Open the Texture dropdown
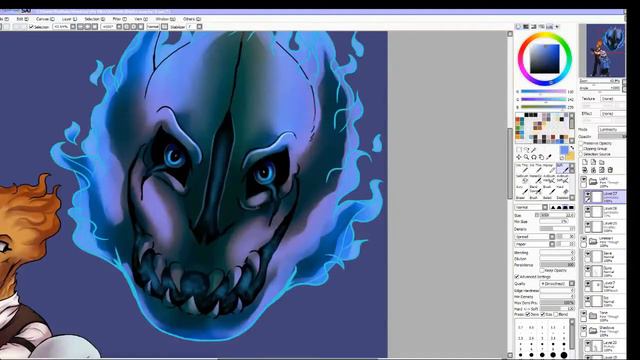This screenshot has height=360, width=640. pos(613,99)
